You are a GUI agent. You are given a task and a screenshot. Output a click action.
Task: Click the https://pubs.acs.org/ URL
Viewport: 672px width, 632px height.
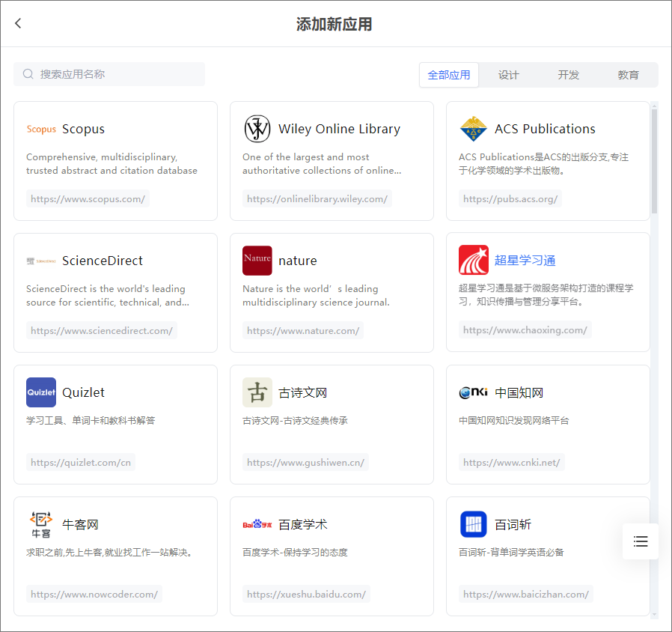click(510, 199)
